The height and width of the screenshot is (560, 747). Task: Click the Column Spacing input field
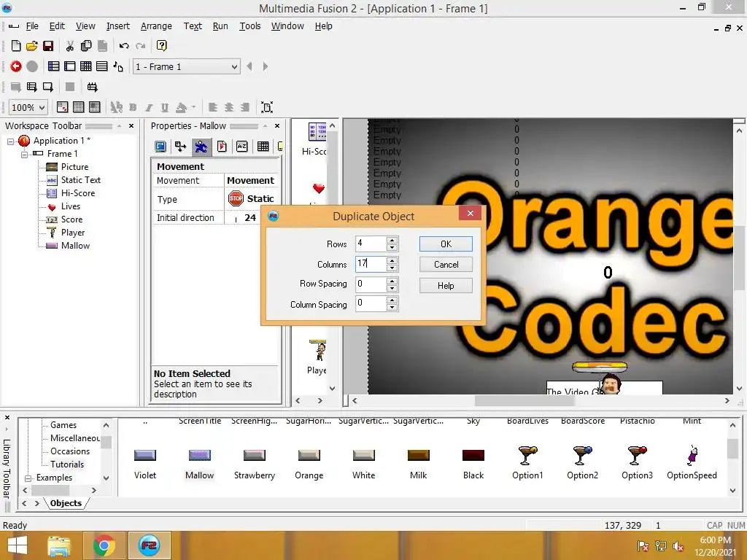tap(371, 303)
